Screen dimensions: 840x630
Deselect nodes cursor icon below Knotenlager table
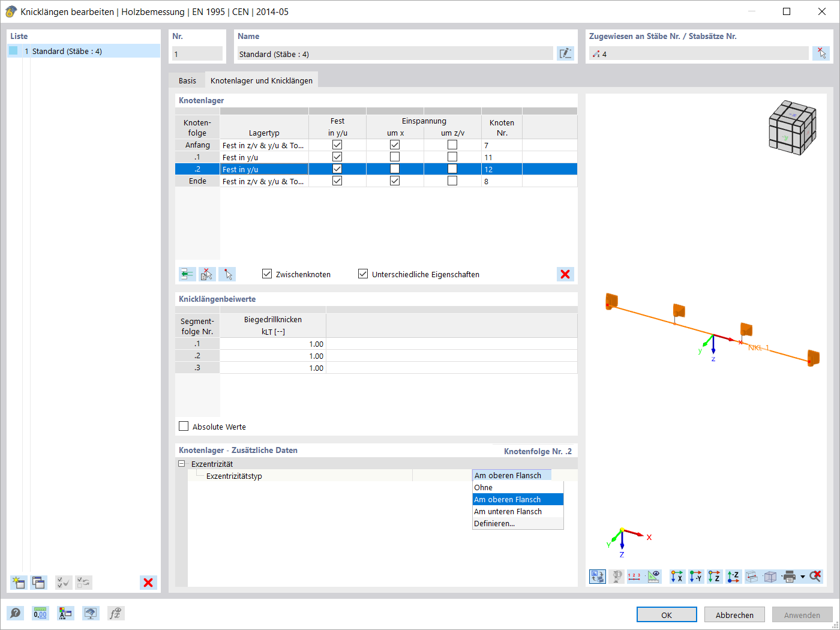click(207, 274)
